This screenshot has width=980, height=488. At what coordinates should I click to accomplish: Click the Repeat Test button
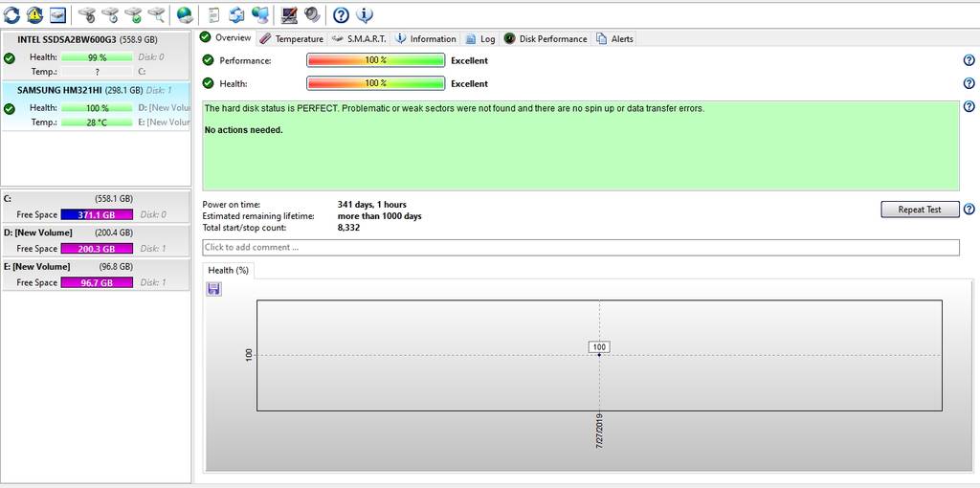tap(920, 210)
